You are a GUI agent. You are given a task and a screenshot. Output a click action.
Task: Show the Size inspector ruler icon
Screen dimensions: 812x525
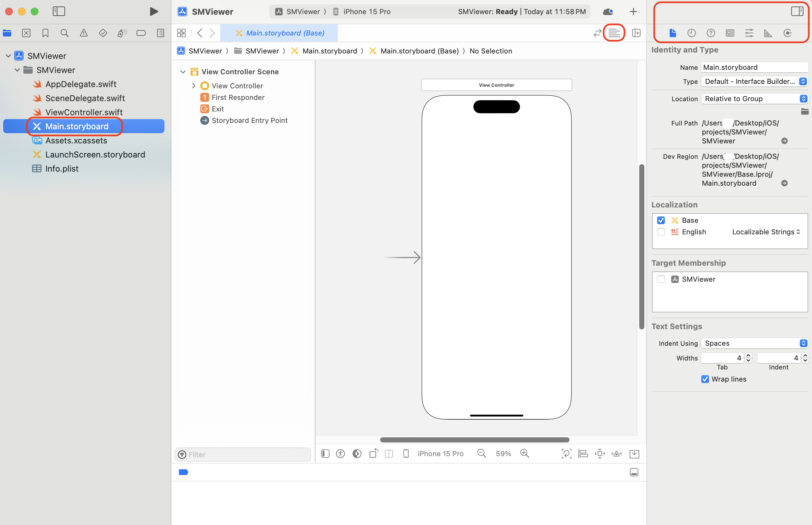[x=768, y=33]
